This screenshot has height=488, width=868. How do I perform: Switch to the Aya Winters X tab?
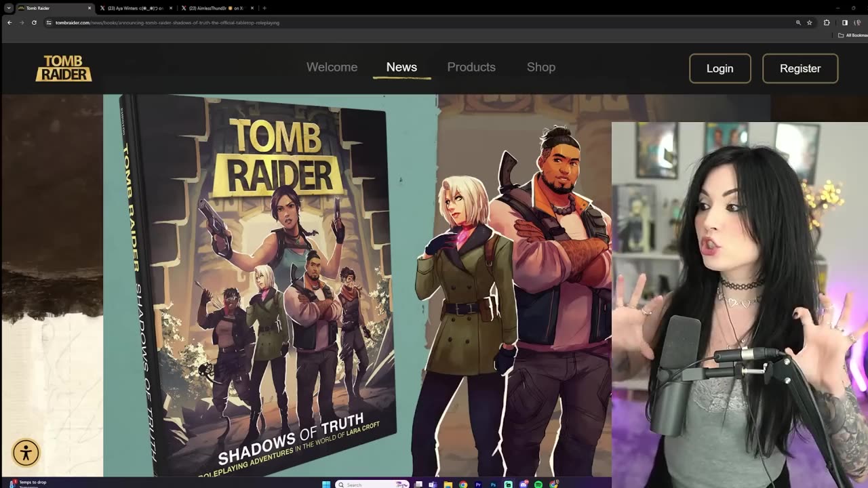(x=136, y=8)
